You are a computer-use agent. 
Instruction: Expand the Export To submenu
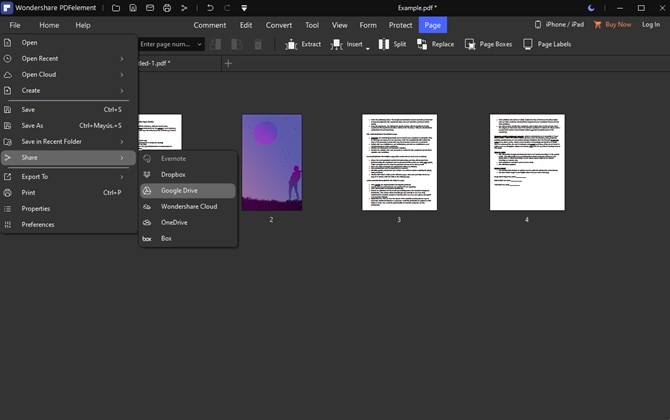click(68, 177)
